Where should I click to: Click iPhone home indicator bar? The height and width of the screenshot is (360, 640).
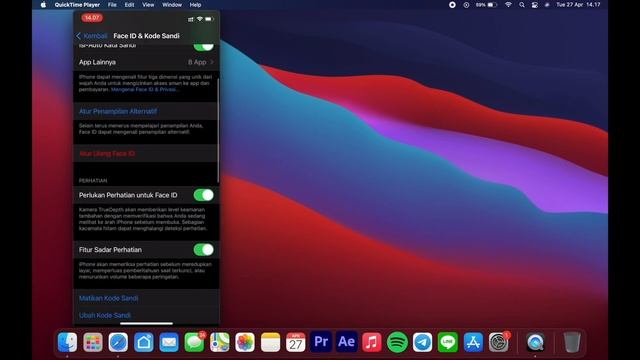(x=147, y=323)
